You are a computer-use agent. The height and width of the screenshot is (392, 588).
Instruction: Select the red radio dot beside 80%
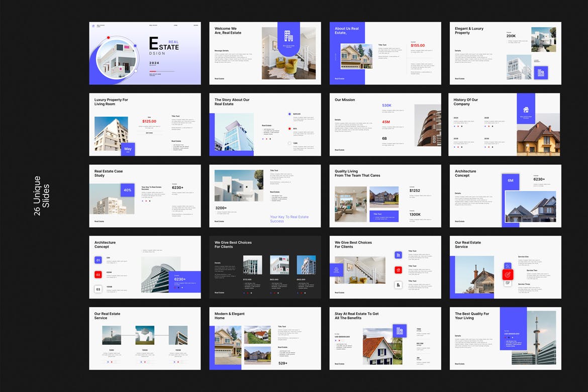point(289,129)
